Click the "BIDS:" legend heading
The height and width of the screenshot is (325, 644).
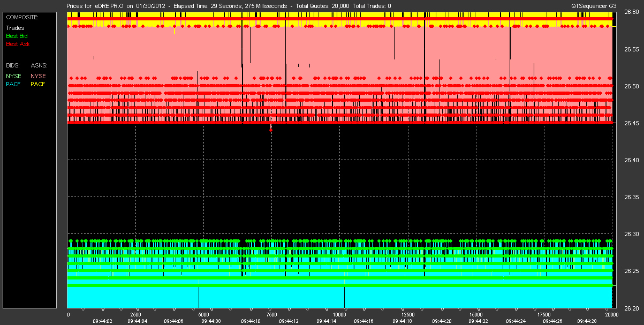pos(13,65)
